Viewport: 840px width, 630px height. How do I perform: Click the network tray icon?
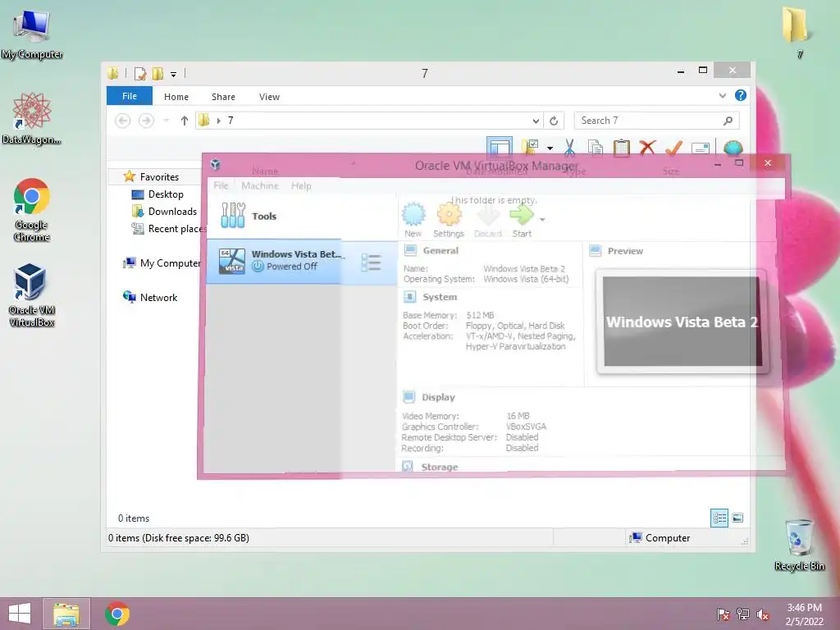742,614
